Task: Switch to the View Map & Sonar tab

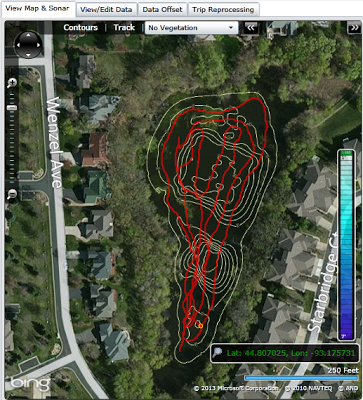Action: coord(38,9)
